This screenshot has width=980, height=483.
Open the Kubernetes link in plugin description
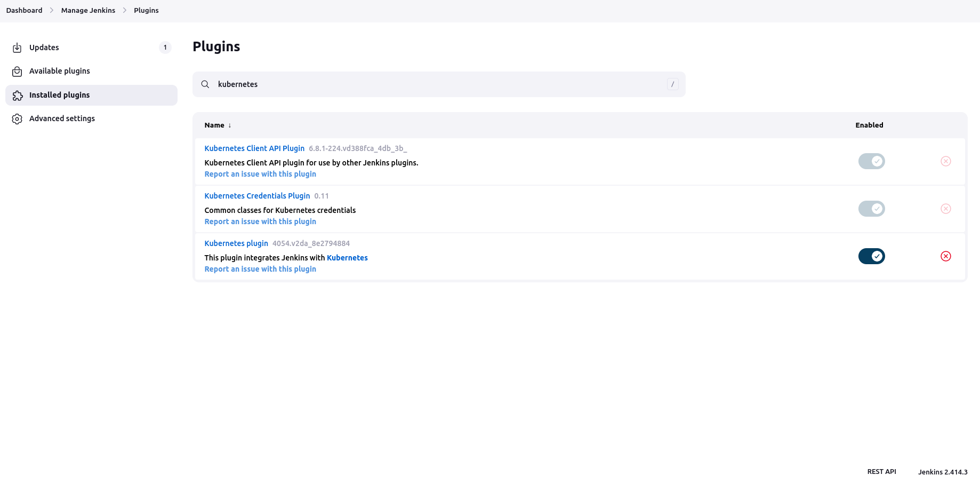click(x=347, y=258)
